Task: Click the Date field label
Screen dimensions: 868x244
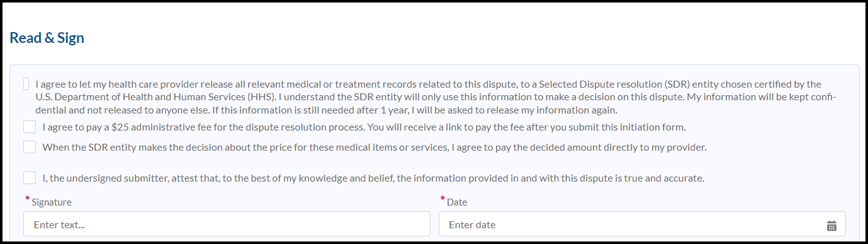Action: click(x=457, y=202)
